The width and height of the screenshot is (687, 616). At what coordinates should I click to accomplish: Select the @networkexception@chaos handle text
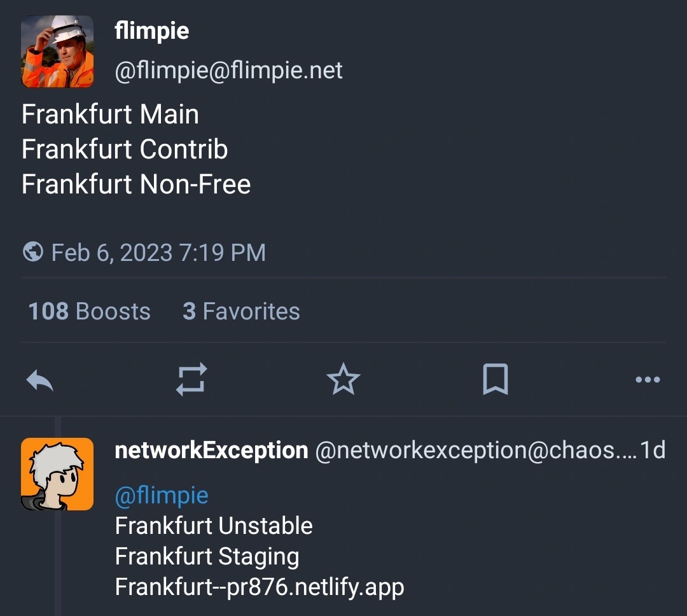click(x=474, y=451)
